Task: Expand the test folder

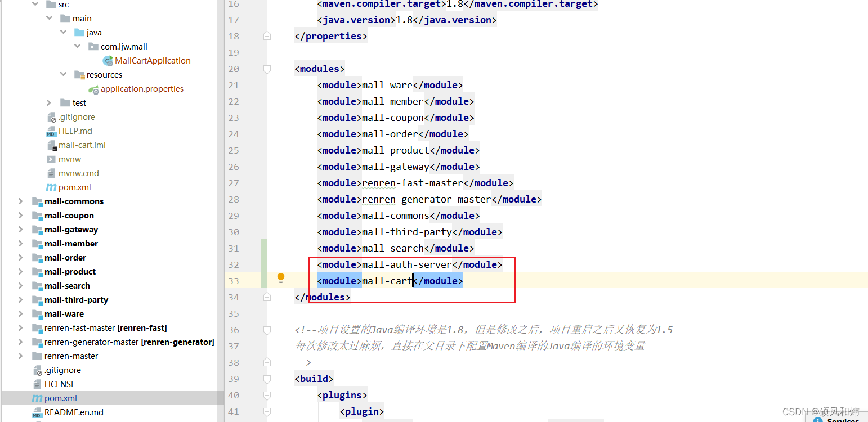Action: (x=49, y=103)
